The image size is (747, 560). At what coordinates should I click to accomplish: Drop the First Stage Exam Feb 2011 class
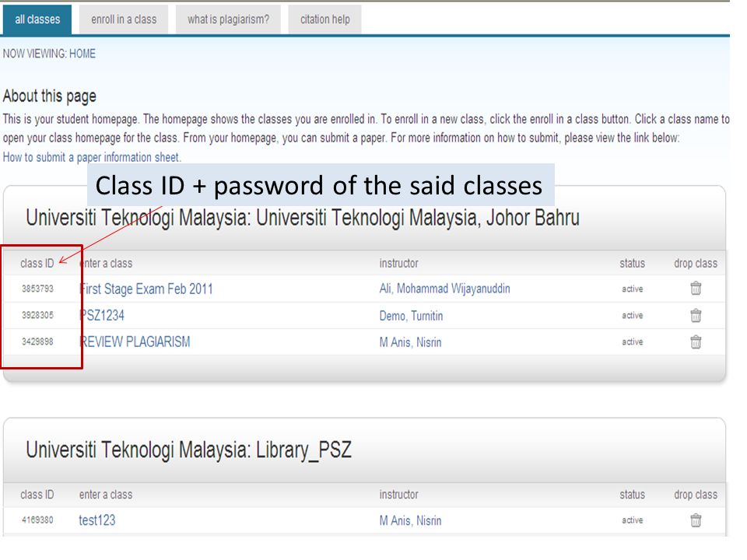click(x=696, y=288)
